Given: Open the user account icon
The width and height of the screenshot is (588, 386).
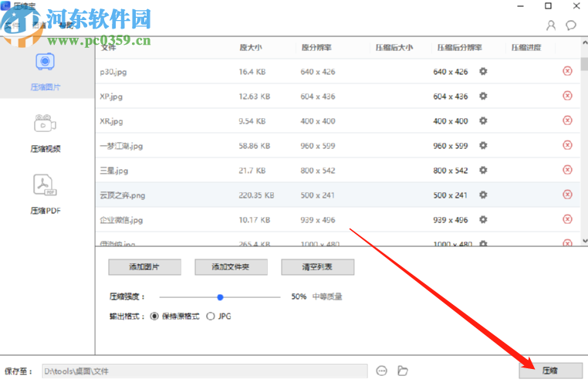Looking at the screenshot, I should 551,25.
